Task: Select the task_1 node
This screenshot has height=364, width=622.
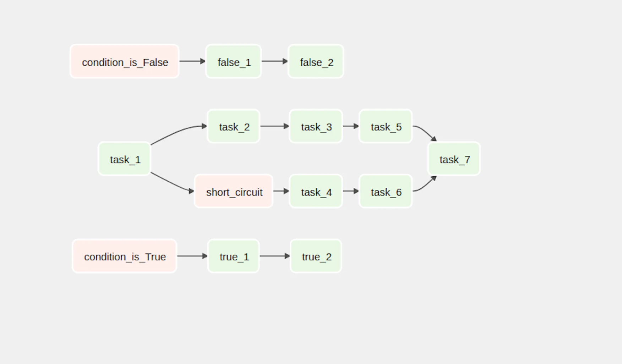Action: (124, 159)
